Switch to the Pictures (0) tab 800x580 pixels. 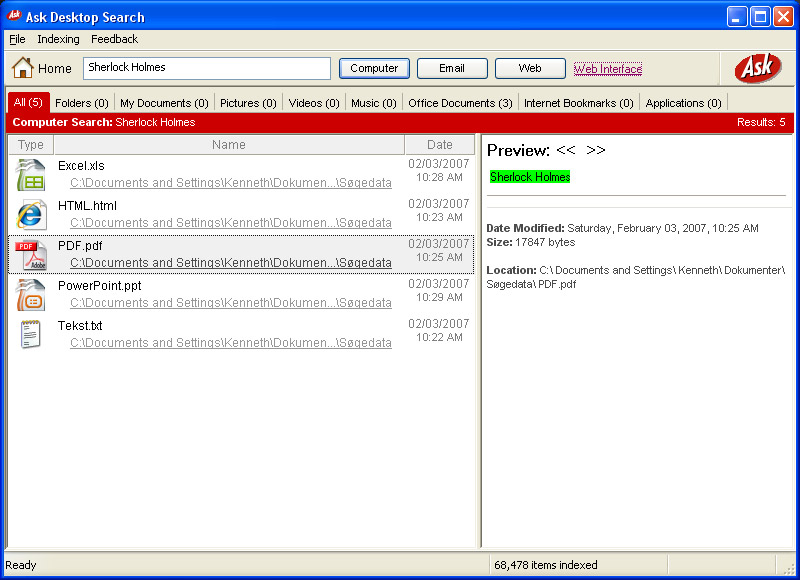click(x=248, y=103)
